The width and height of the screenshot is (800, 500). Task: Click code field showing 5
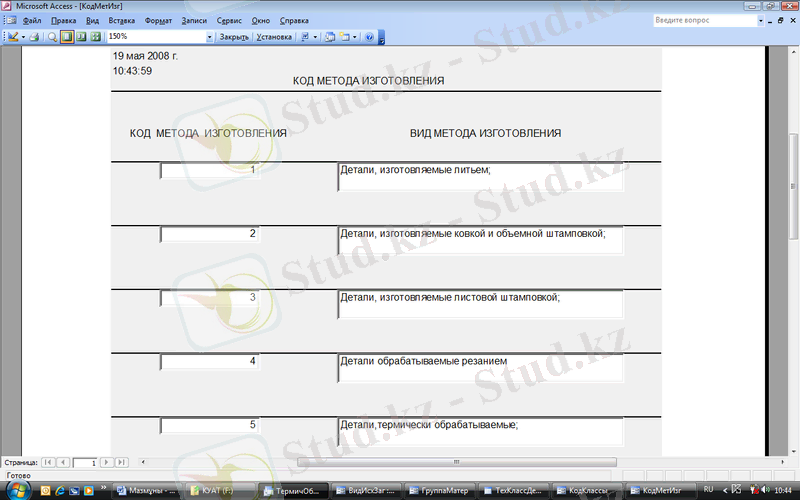210,425
